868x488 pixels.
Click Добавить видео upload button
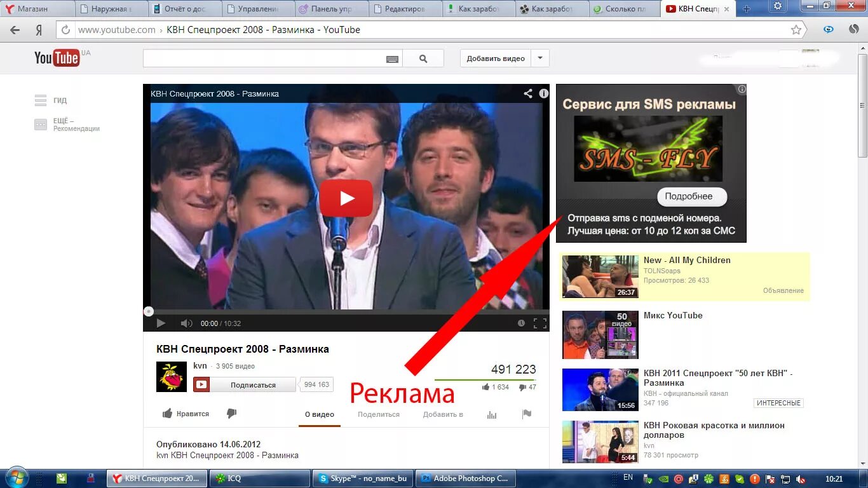[x=496, y=58]
